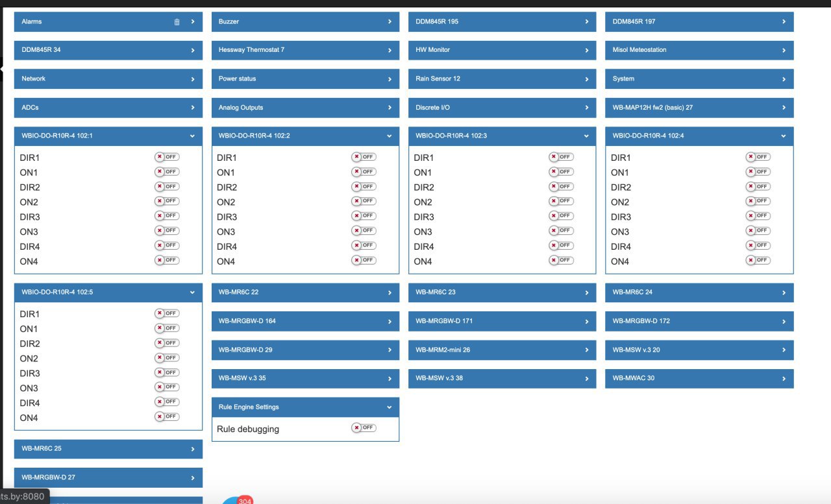Toggle ON4 switch in 102:1 panel

[x=167, y=260]
